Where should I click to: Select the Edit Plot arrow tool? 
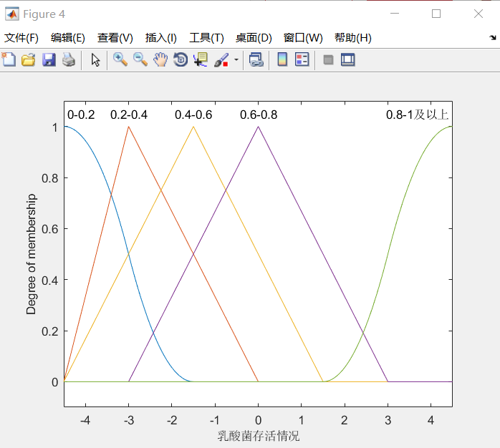95,59
